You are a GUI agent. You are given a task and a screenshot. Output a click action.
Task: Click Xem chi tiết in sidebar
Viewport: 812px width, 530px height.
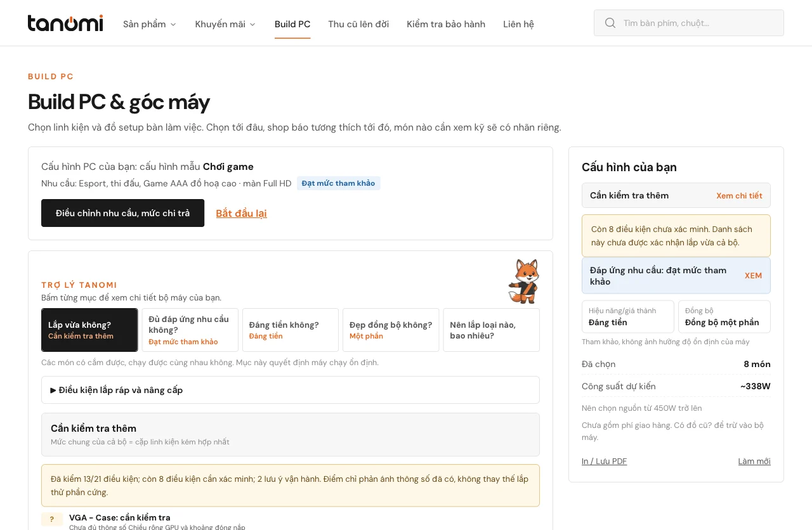tap(739, 195)
